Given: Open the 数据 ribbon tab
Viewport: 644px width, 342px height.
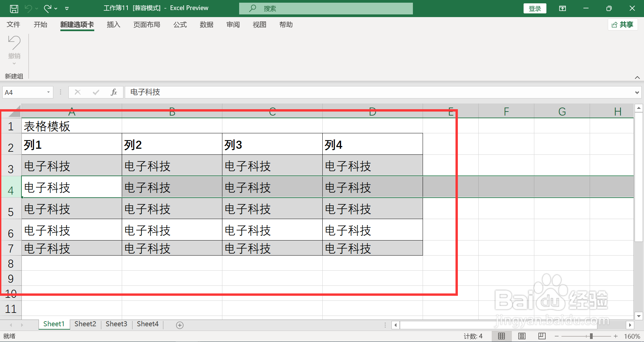Looking at the screenshot, I should tap(207, 25).
